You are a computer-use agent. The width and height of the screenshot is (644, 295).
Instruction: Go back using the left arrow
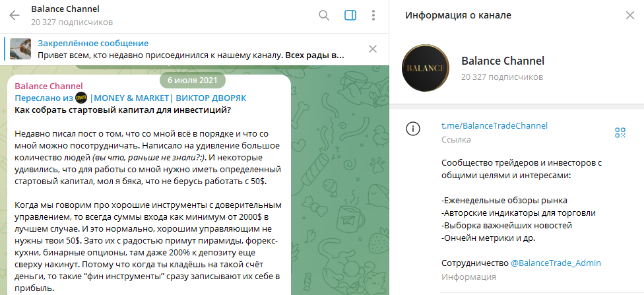15,16
